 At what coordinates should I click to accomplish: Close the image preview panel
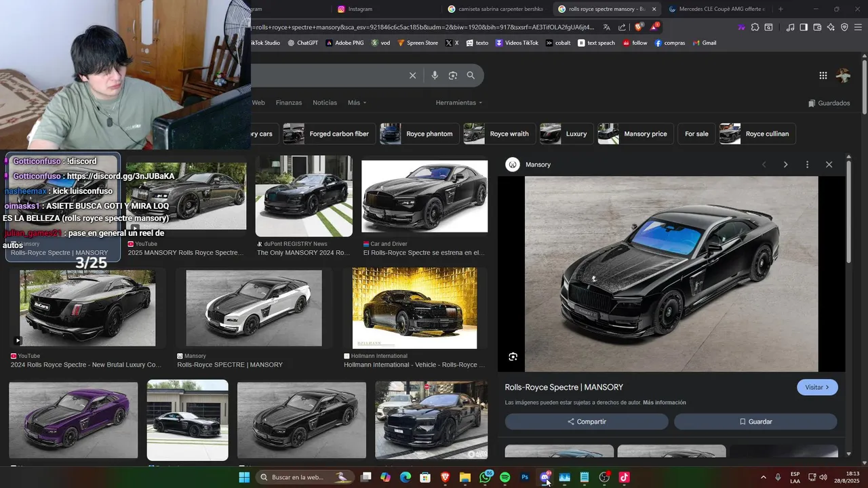click(829, 165)
